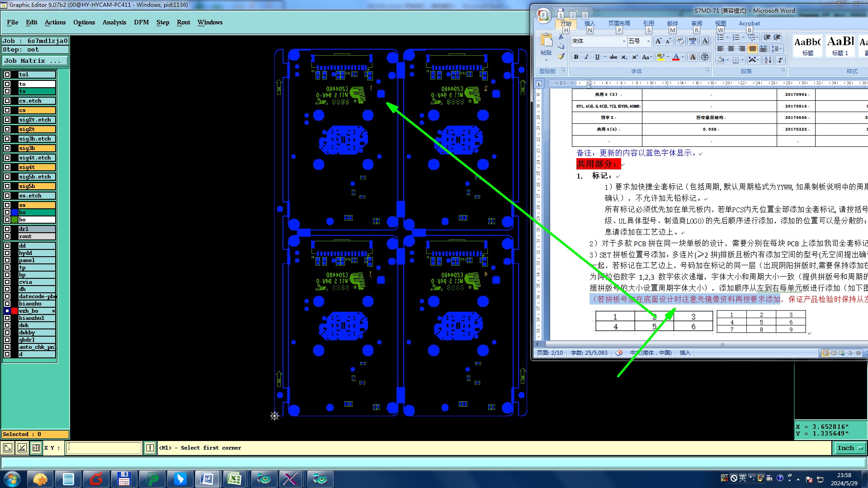Open Excel from the taskbar
The height and width of the screenshot is (488, 868).
(x=234, y=479)
